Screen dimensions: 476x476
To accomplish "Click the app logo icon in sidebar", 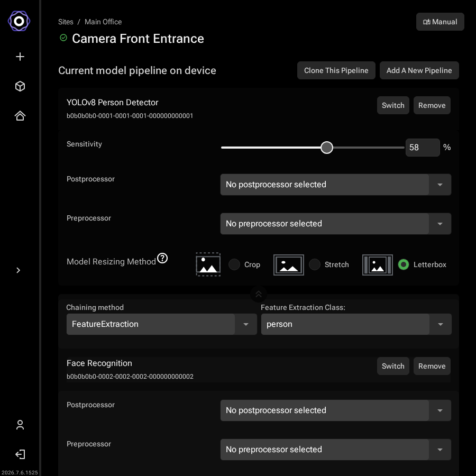I will click(x=19, y=21).
